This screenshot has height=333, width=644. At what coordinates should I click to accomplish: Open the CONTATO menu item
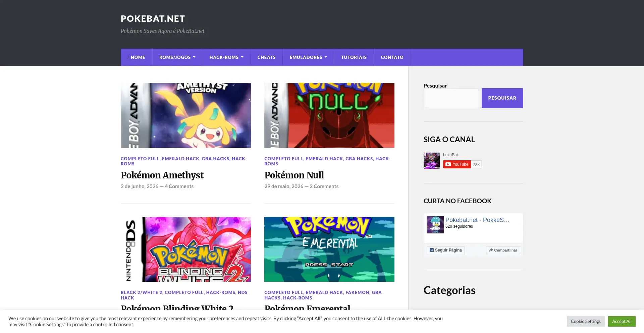point(392,57)
